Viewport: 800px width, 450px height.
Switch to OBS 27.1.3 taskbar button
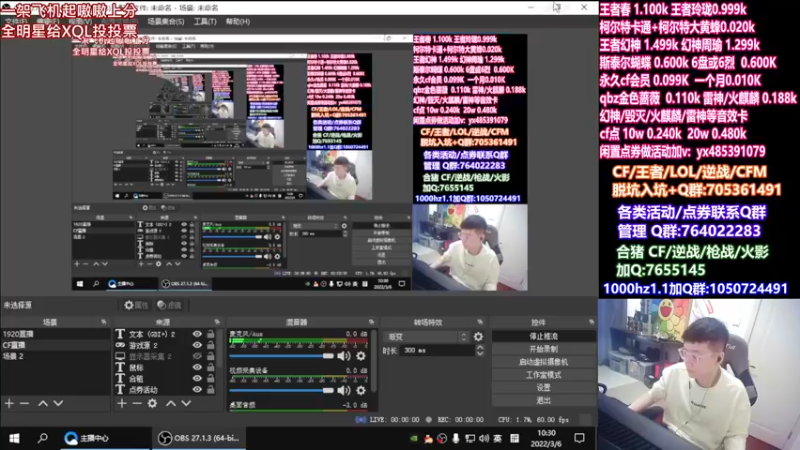coord(199,438)
